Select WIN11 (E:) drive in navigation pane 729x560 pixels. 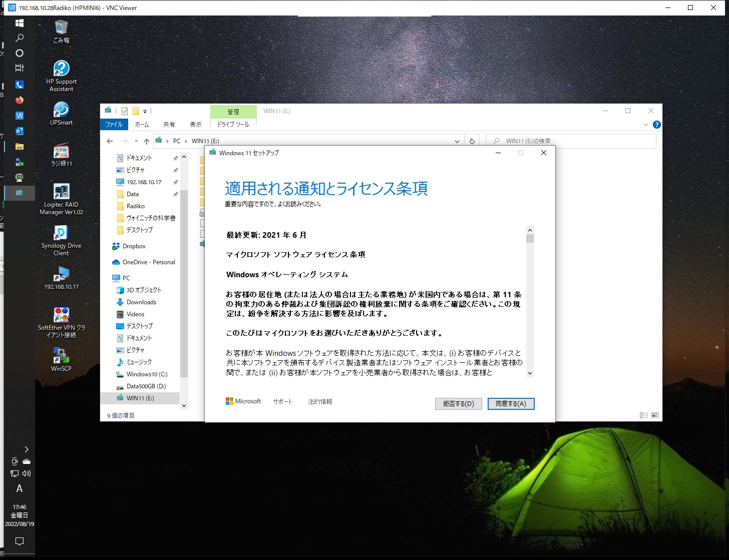140,398
